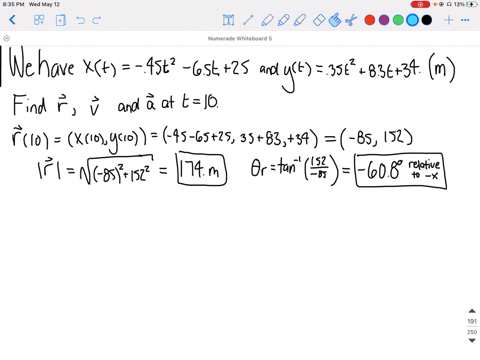The width and height of the screenshot is (480, 360).
Task: Select the text box tool
Action: coord(228,20)
